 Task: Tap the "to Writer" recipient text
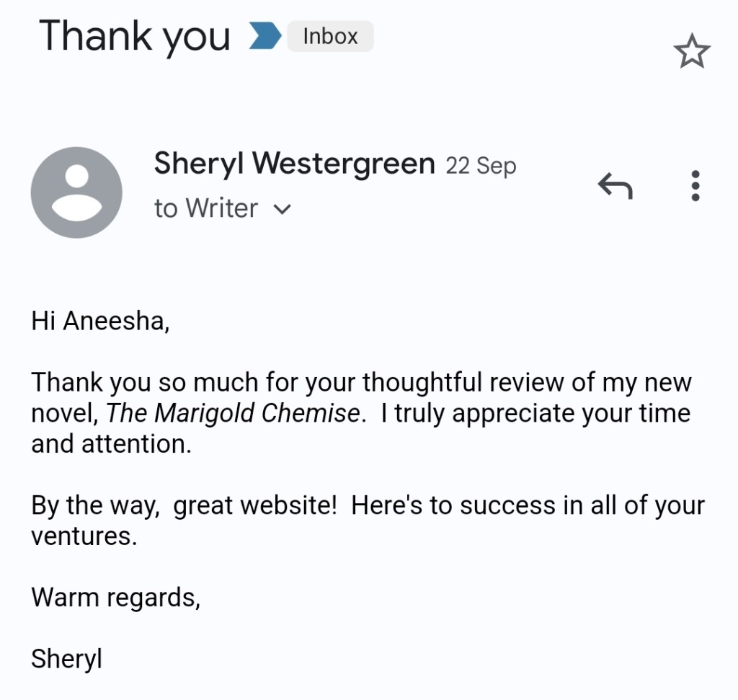[x=205, y=209]
